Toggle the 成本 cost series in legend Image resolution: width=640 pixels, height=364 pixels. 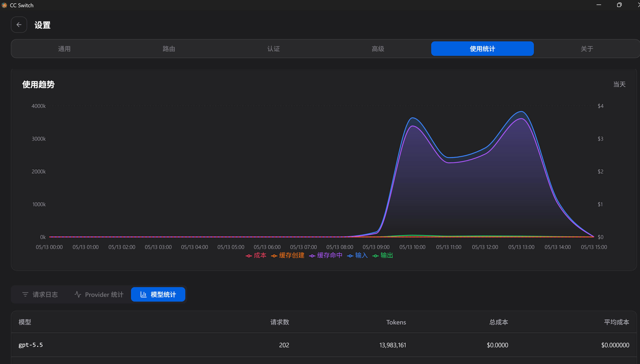(x=256, y=255)
